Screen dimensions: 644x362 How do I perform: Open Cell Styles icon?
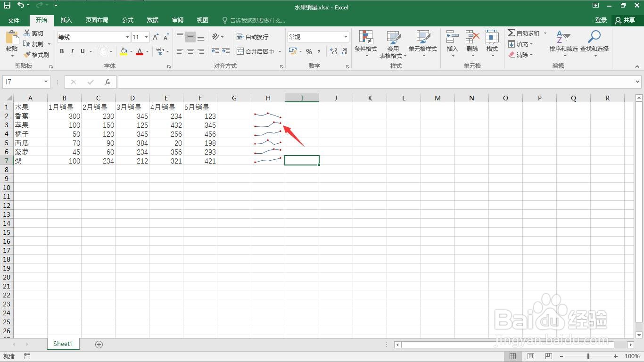tap(423, 38)
